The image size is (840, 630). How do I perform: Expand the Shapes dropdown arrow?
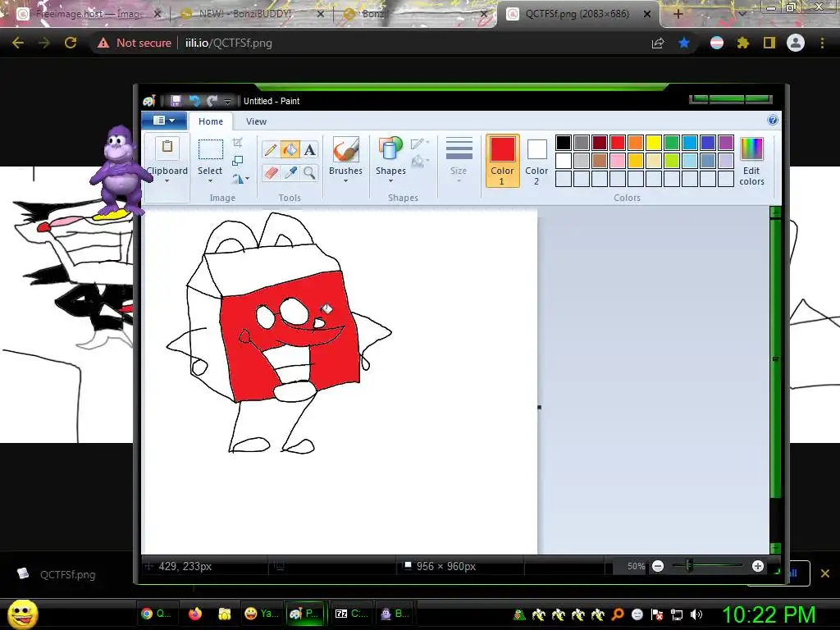tap(390, 181)
